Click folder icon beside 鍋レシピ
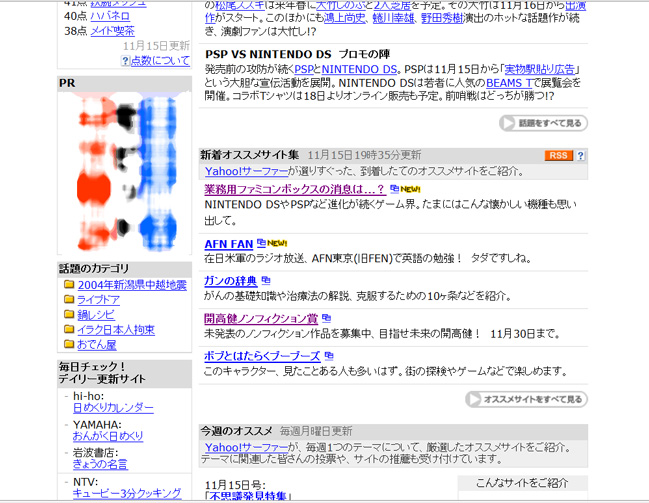Screen dimensions: 649x503 point(69,314)
